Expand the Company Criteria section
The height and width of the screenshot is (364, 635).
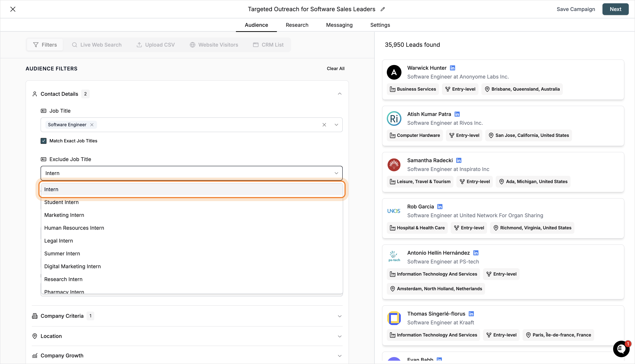[x=340, y=316]
